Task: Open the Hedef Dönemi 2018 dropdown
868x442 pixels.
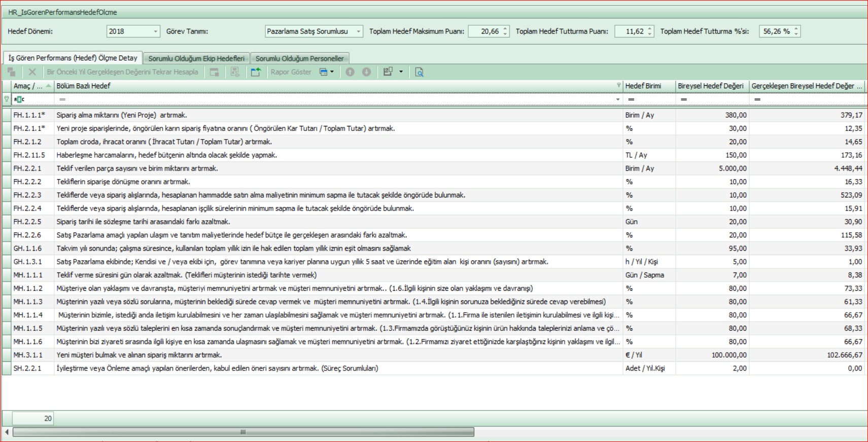Action: coord(155,31)
